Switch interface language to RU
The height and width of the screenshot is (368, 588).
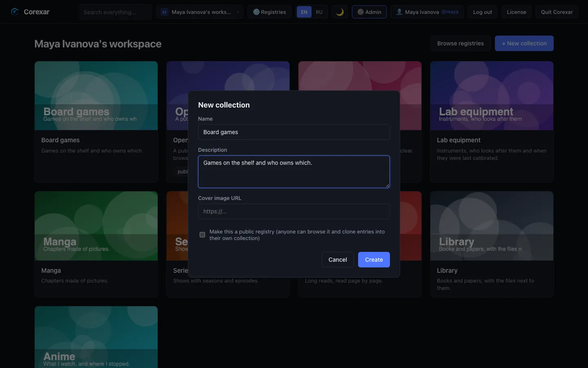tap(319, 12)
